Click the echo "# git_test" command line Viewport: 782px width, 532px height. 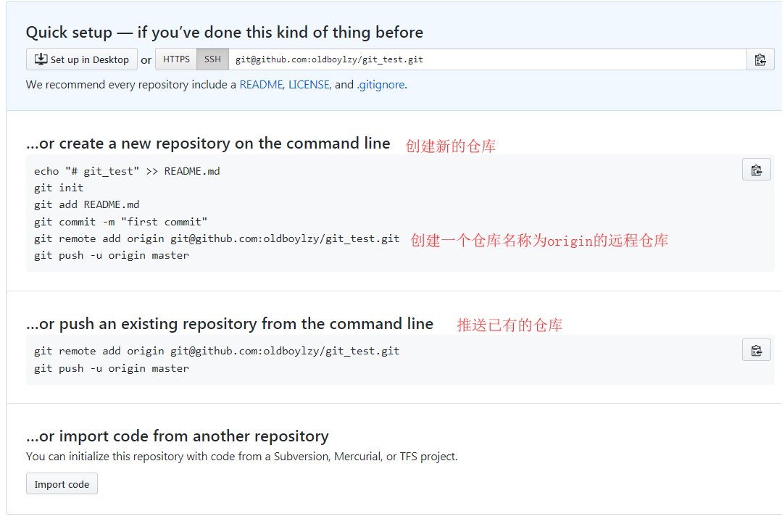(x=127, y=171)
